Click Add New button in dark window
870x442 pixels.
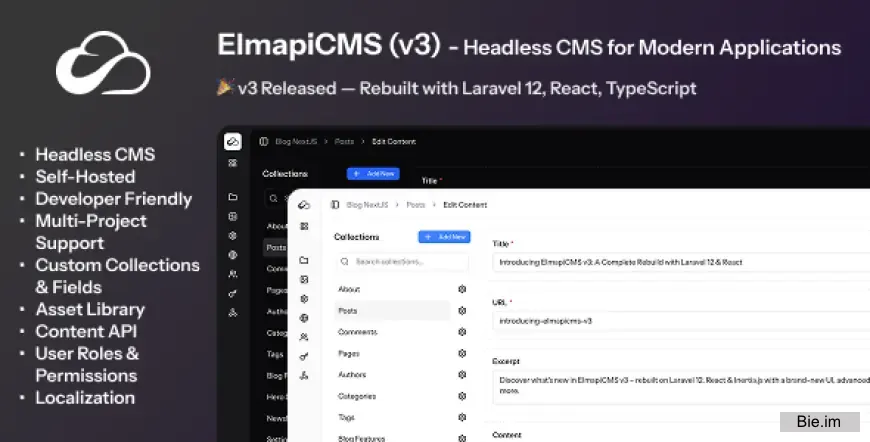373,174
